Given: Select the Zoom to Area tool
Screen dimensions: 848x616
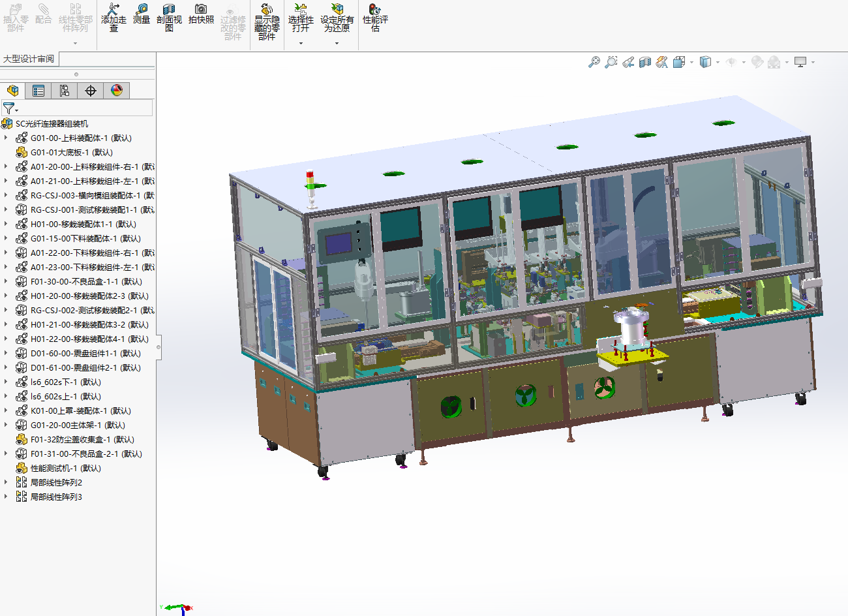Looking at the screenshot, I should pyautogui.click(x=611, y=62).
